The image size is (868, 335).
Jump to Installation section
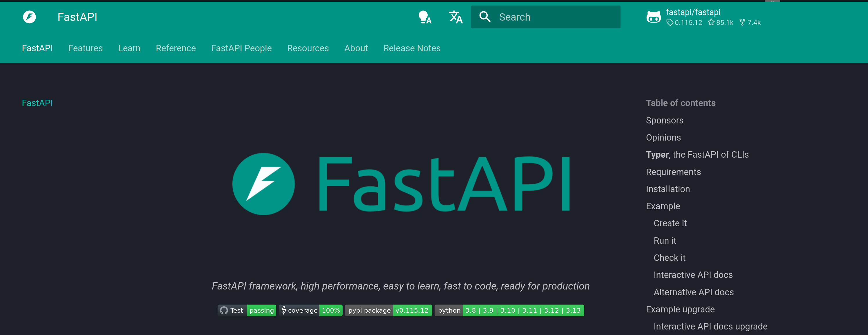[668, 189]
